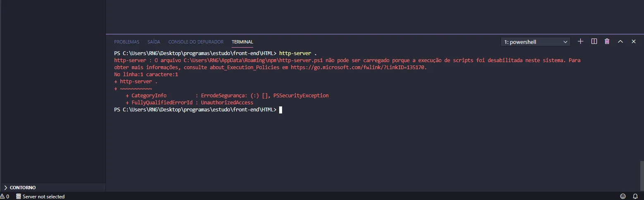Close the terminal panel

pyautogui.click(x=633, y=41)
